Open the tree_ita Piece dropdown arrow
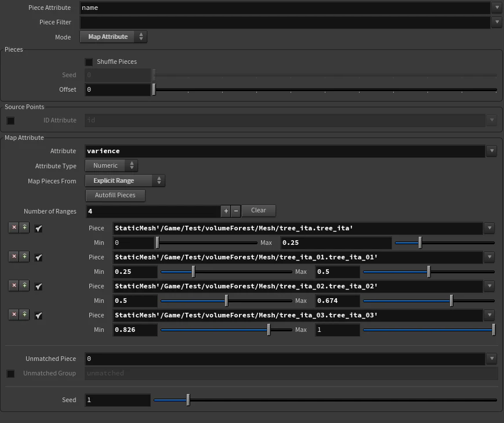 pos(490,227)
